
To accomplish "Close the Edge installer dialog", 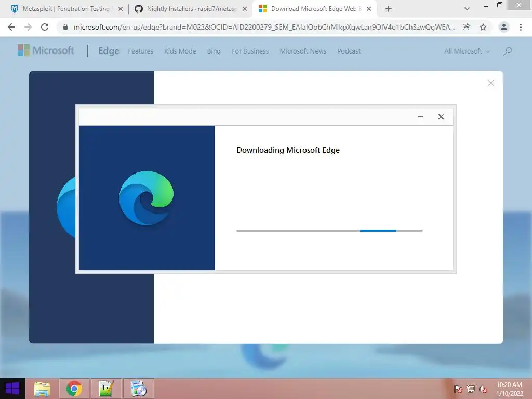I will (x=441, y=117).
